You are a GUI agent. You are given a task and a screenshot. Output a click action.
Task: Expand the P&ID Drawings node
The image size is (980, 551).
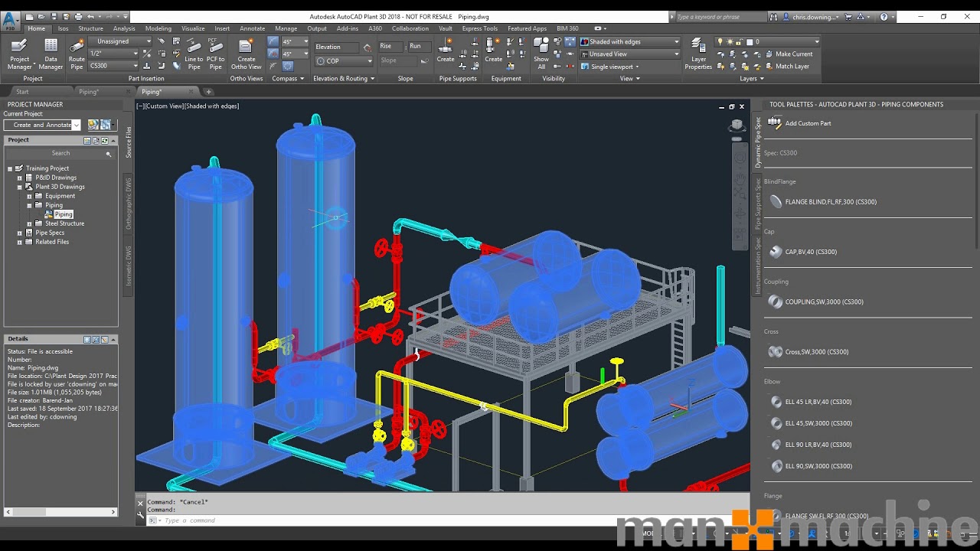(x=20, y=178)
